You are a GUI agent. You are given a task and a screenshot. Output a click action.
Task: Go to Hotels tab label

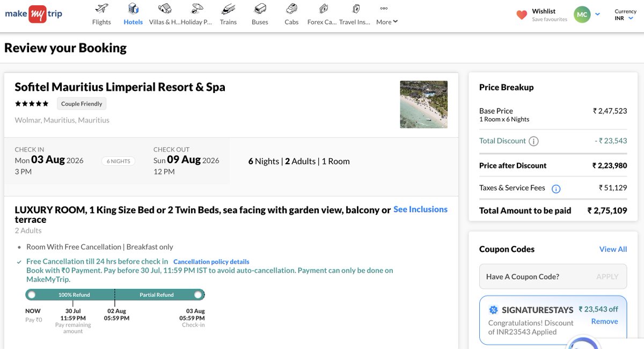click(x=133, y=22)
